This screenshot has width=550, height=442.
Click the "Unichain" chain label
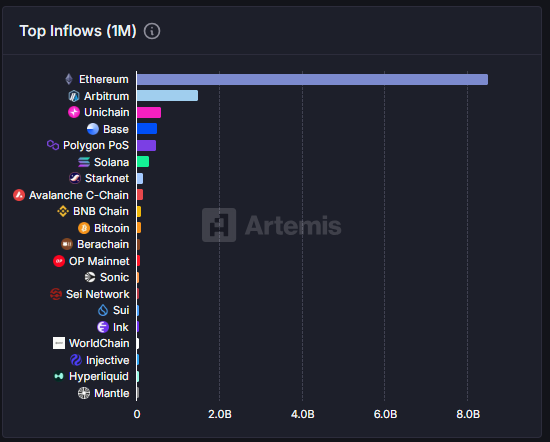coord(107,112)
